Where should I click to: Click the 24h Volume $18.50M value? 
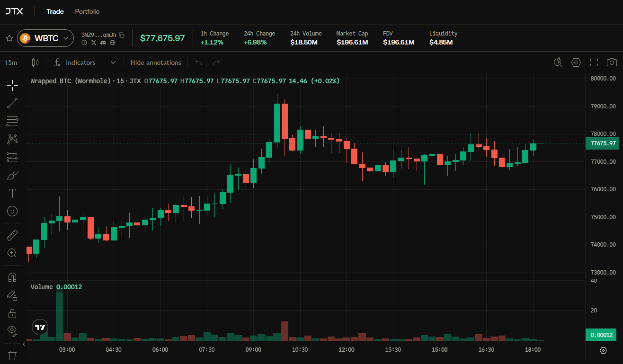pyautogui.click(x=304, y=42)
